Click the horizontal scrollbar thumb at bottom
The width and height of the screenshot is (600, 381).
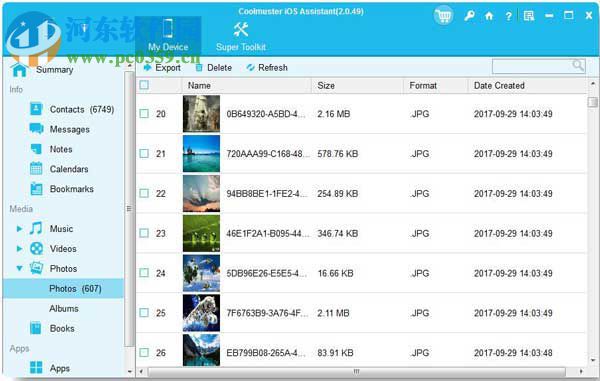point(356,371)
